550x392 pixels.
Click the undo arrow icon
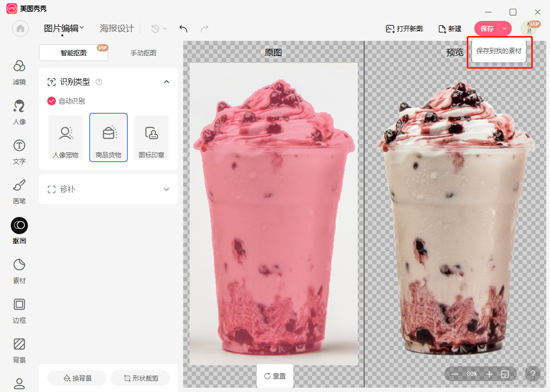(183, 29)
